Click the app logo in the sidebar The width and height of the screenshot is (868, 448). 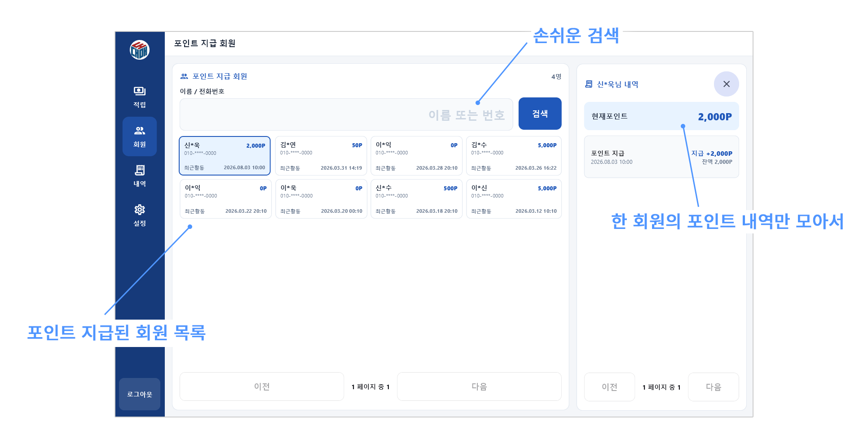click(x=140, y=50)
